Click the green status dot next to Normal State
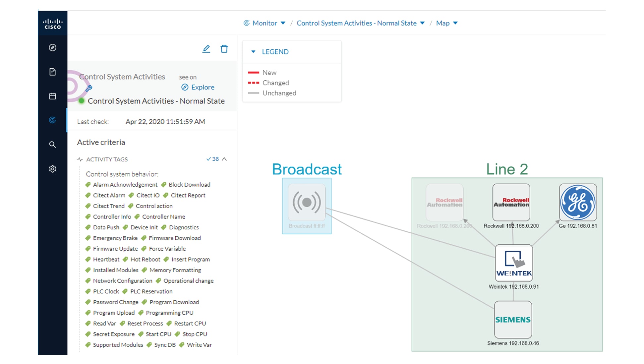This screenshot has height=364, width=644. click(x=82, y=101)
